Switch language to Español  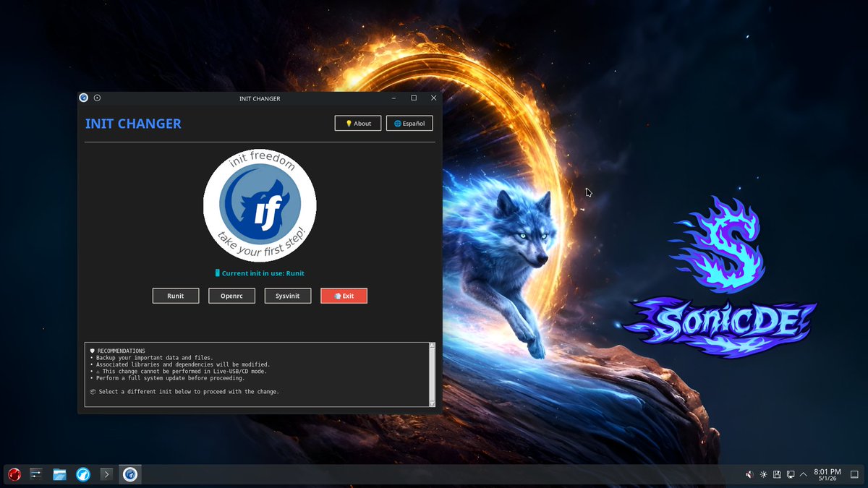(x=409, y=124)
